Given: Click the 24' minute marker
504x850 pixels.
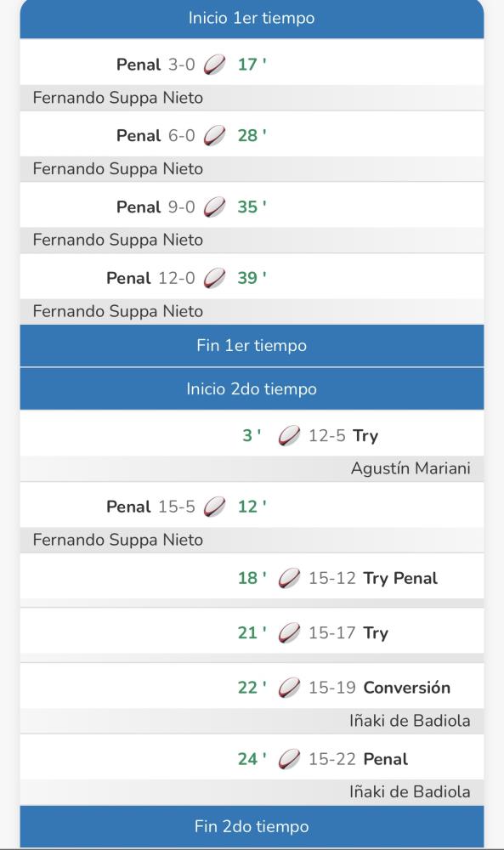Looking at the screenshot, I should (x=252, y=759).
